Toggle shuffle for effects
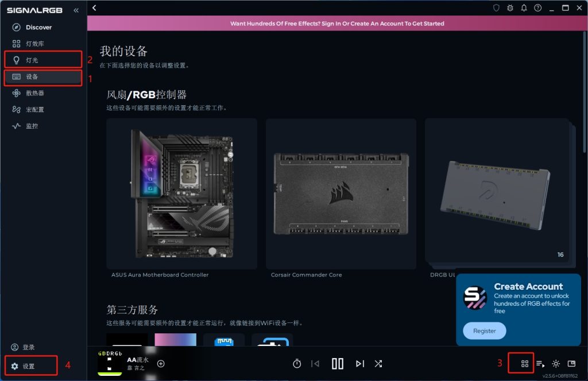 378,363
